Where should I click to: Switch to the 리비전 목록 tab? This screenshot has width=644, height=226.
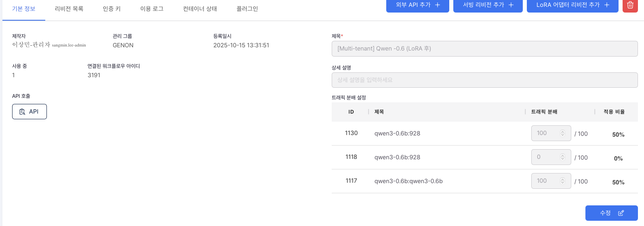(x=69, y=9)
